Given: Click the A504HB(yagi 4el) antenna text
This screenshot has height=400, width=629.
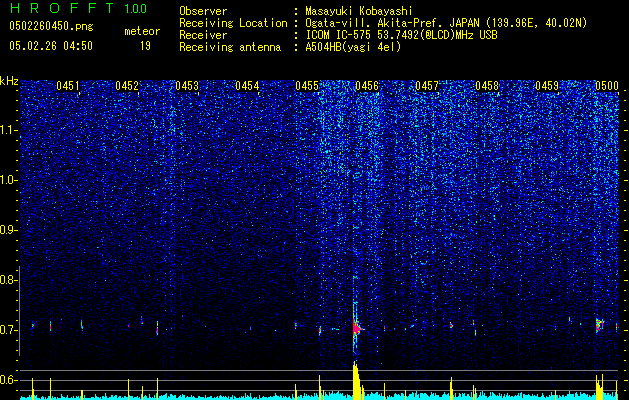Looking at the screenshot, I should pyautogui.click(x=353, y=47).
